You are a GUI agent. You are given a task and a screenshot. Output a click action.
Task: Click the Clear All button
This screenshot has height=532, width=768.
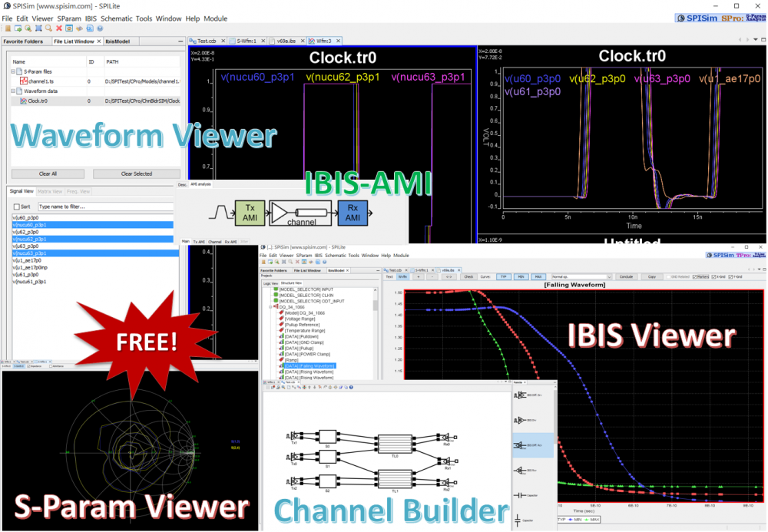coord(48,173)
